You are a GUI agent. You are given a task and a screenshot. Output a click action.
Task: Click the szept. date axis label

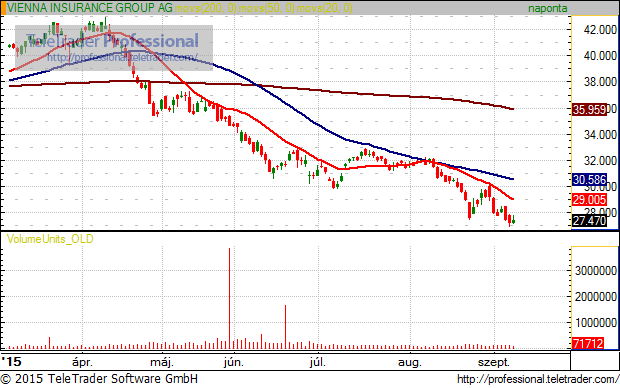tap(494, 363)
